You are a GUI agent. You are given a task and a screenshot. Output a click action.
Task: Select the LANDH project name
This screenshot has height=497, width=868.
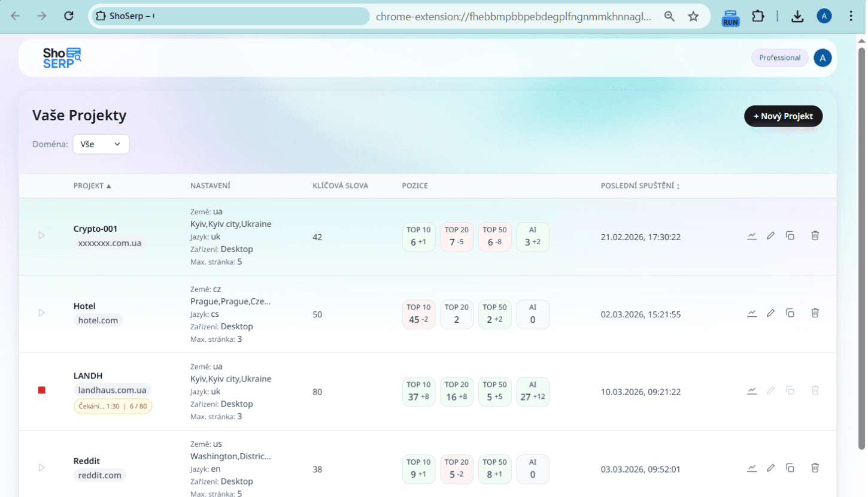point(88,375)
